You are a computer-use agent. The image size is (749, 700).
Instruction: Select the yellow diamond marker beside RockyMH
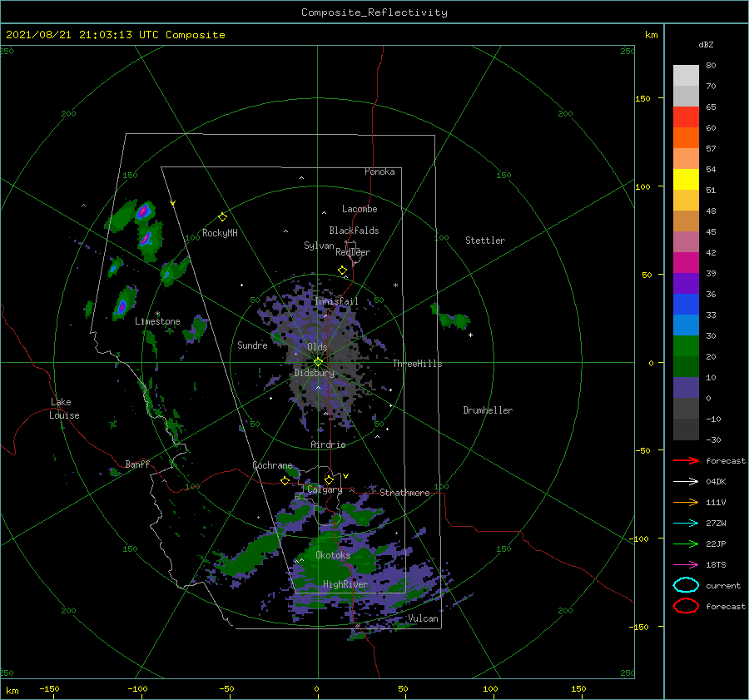(x=222, y=217)
